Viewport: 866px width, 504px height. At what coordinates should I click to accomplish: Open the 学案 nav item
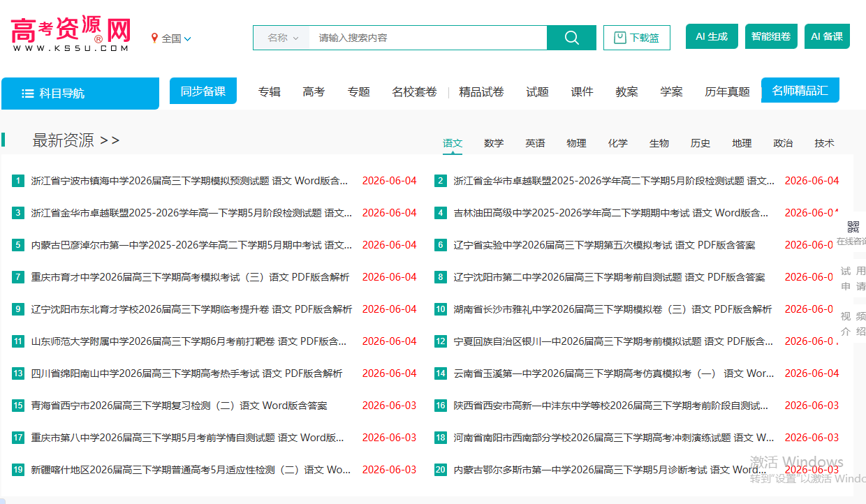point(671,91)
